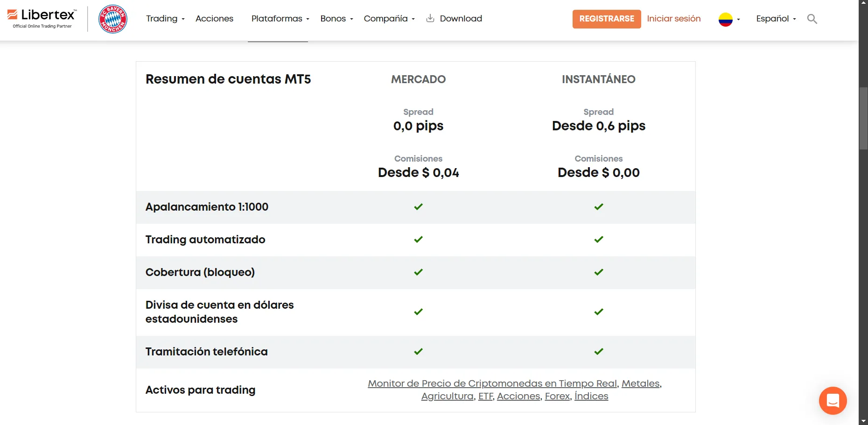Open the Español language selector
This screenshot has height=425, width=868.
pos(776,19)
